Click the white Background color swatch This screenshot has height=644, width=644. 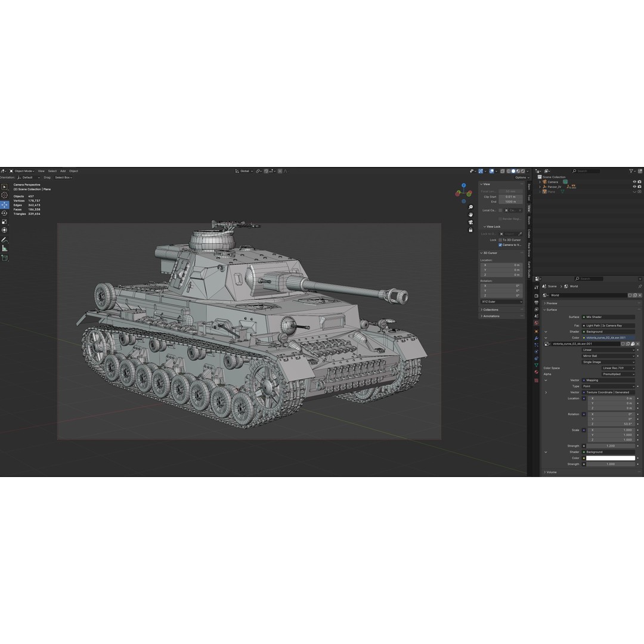click(609, 458)
